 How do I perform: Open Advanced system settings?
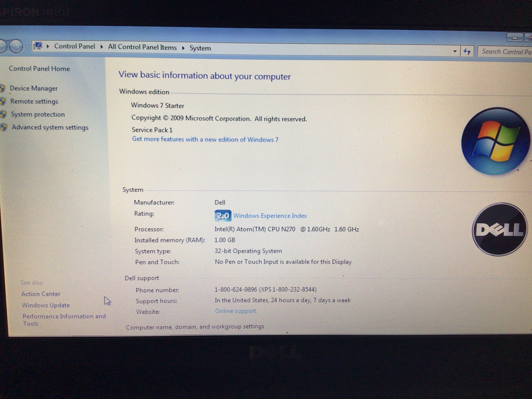[50, 127]
